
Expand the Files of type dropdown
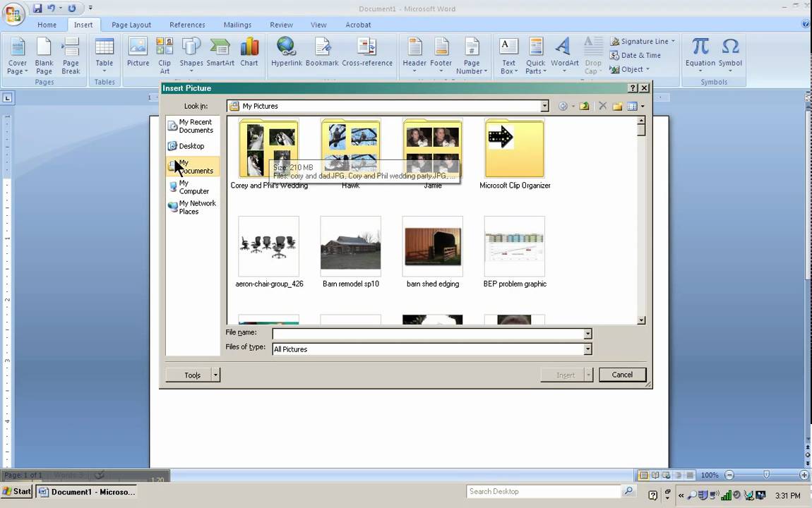pos(587,350)
